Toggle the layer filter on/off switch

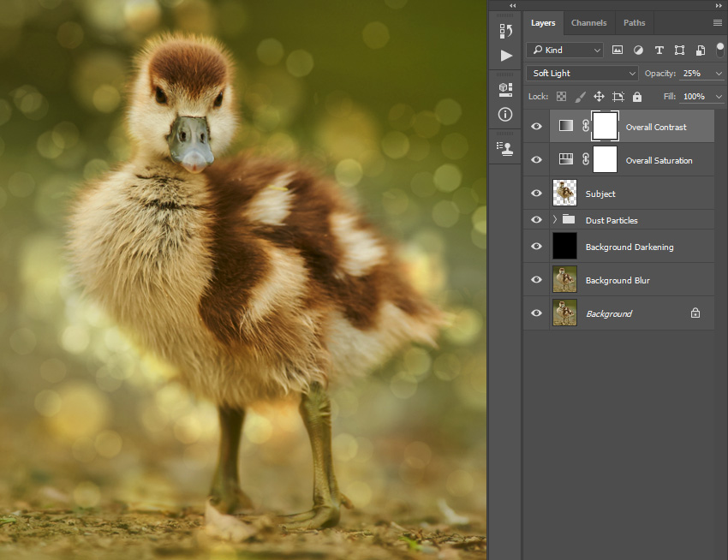coord(719,50)
